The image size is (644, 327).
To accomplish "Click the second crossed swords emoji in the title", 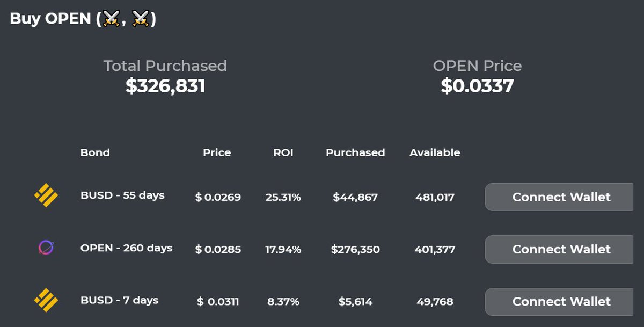I will (141, 19).
